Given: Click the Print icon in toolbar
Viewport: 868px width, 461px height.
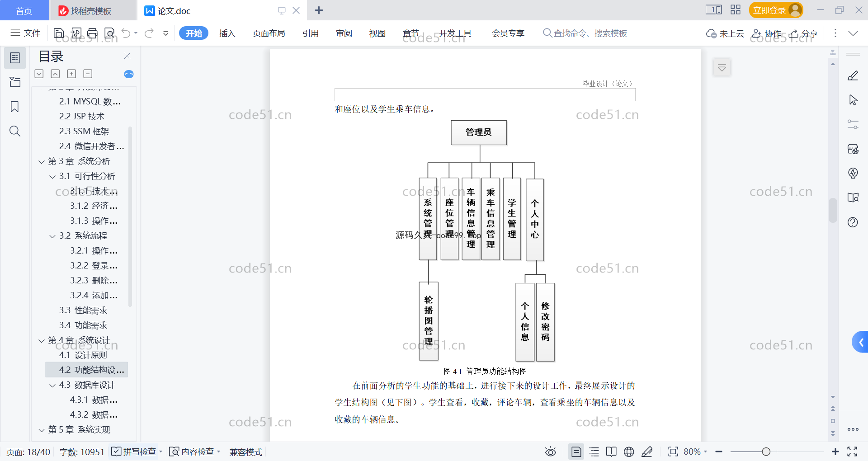Looking at the screenshot, I should pyautogui.click(x=93, y=33).
